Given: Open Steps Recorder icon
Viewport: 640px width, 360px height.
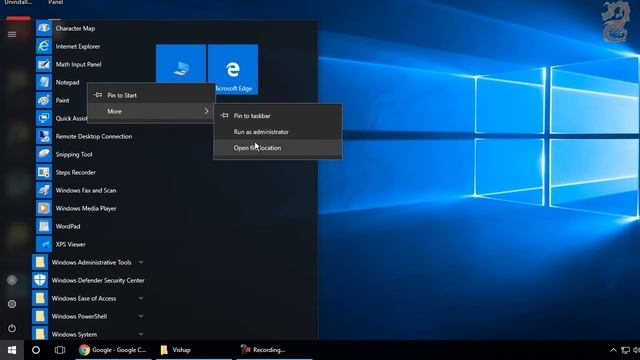Looking at the screenshot, I should pos(44,172).
